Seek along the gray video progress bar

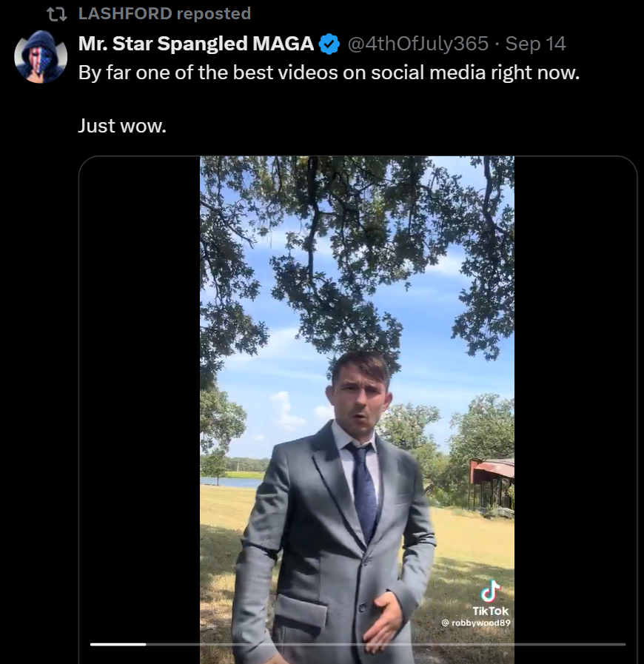385,644
